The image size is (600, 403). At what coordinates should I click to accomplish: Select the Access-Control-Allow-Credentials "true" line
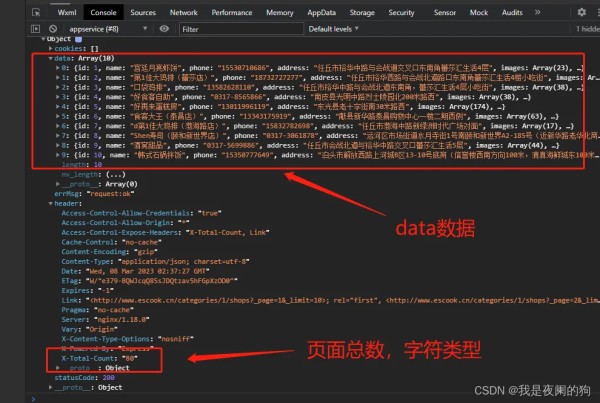click(x=142, y=213)
